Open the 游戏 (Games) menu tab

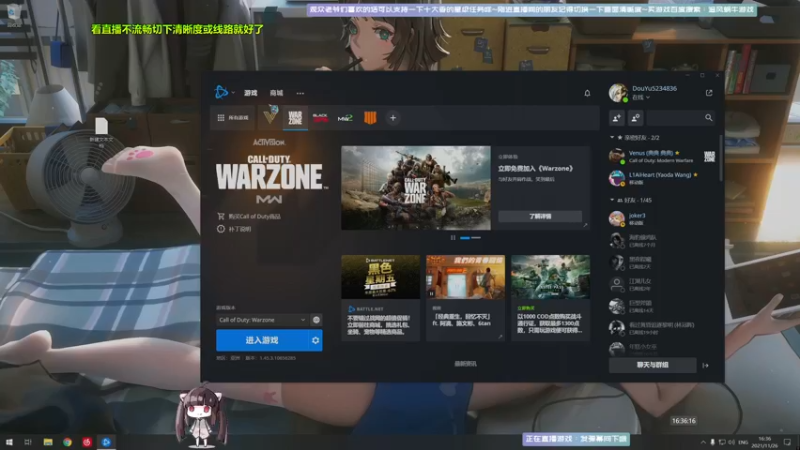251,93
